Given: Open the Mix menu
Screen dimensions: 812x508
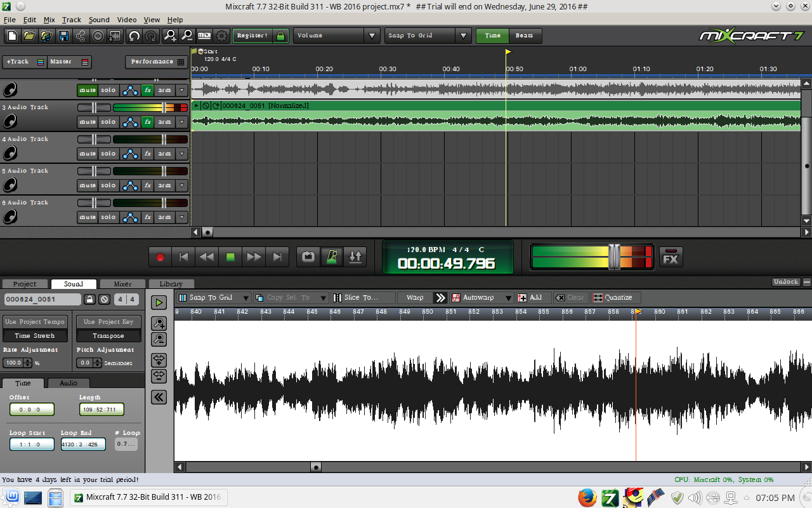Looking at the screenshot, I should tap(49, 20).
